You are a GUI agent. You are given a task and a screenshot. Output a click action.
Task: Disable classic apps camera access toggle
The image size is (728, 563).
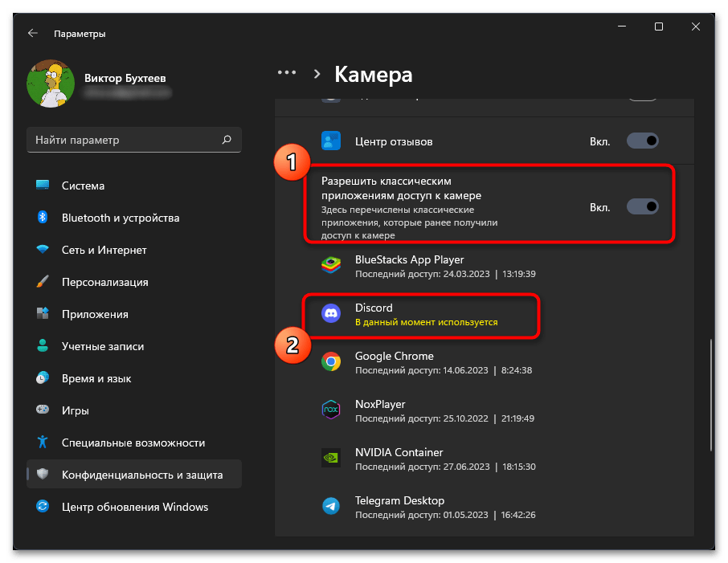pyautogui.click(x=642, y=206)
